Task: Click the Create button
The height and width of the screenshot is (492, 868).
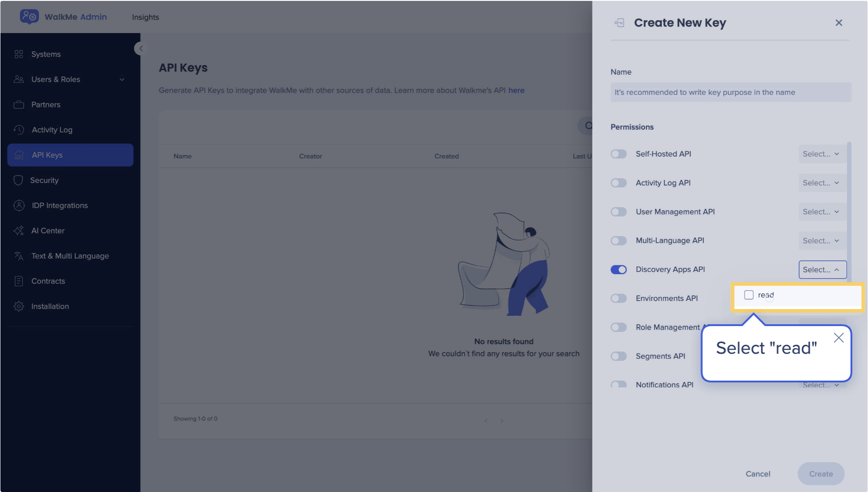Action: pyautogui.click(x=821, y=474)
